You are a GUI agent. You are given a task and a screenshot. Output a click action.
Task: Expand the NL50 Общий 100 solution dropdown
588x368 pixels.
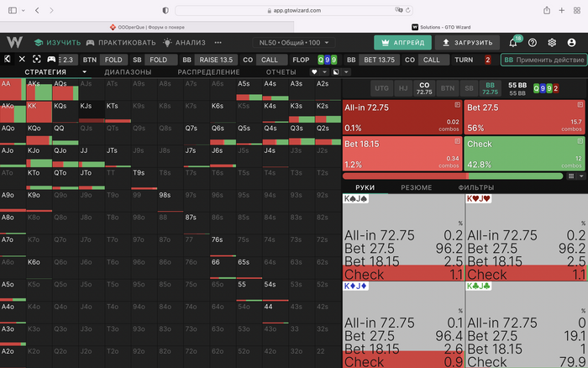point(294,42)
